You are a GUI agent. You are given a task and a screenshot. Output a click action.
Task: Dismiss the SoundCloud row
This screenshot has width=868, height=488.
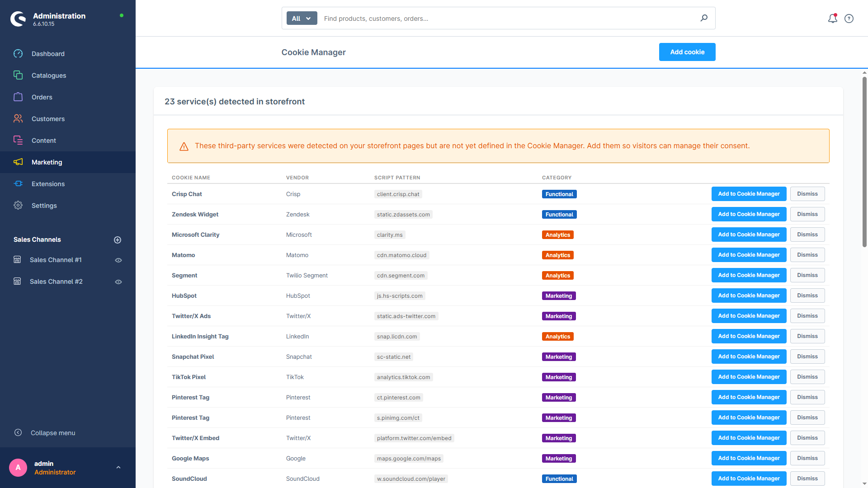click(807, 479)
